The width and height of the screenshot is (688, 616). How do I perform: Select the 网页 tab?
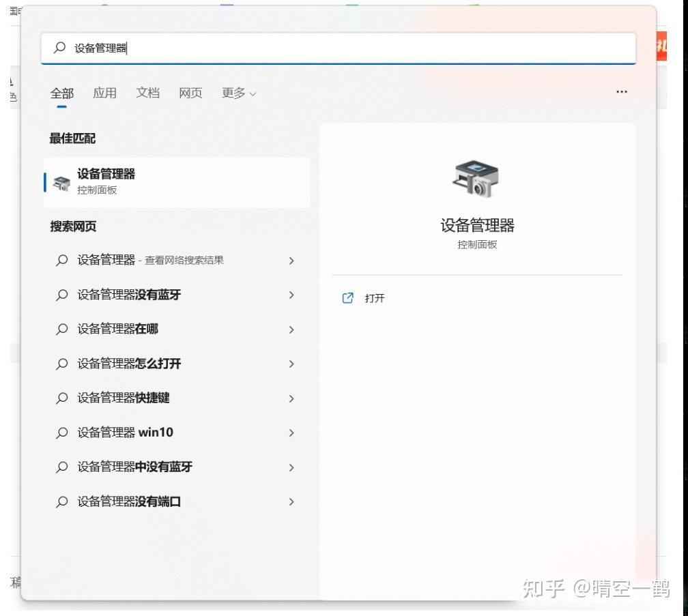tap(190, 93)
